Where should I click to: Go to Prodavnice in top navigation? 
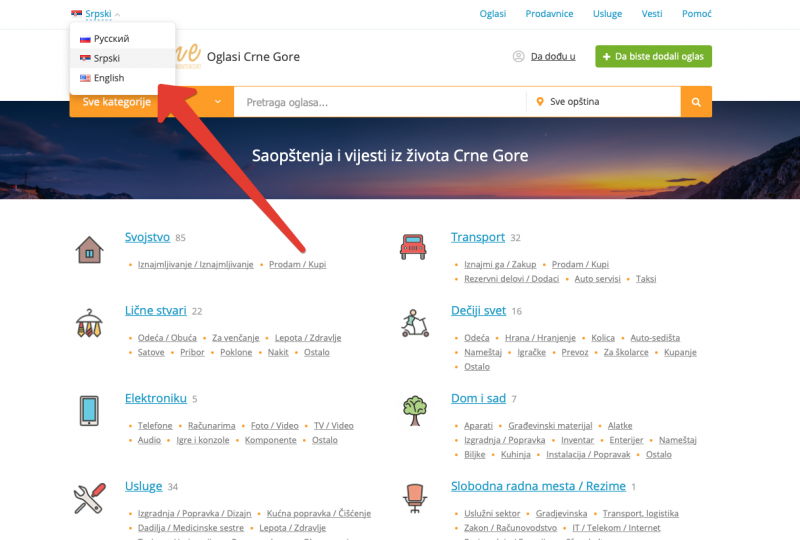549,14
